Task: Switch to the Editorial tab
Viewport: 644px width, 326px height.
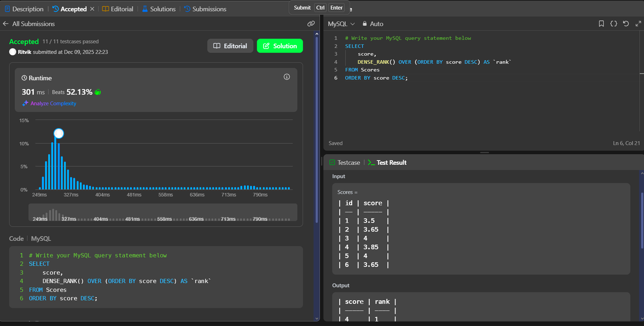Action: tap(118, 9)
